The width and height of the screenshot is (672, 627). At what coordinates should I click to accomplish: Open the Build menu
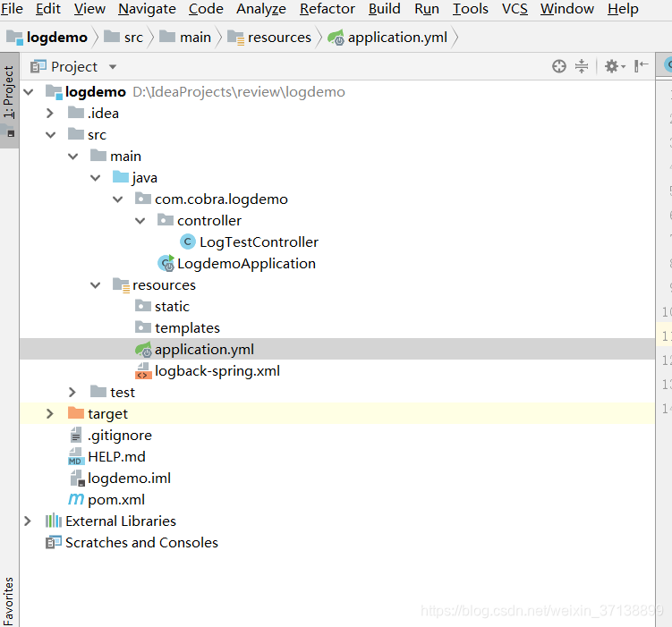(x=385, y=9)
